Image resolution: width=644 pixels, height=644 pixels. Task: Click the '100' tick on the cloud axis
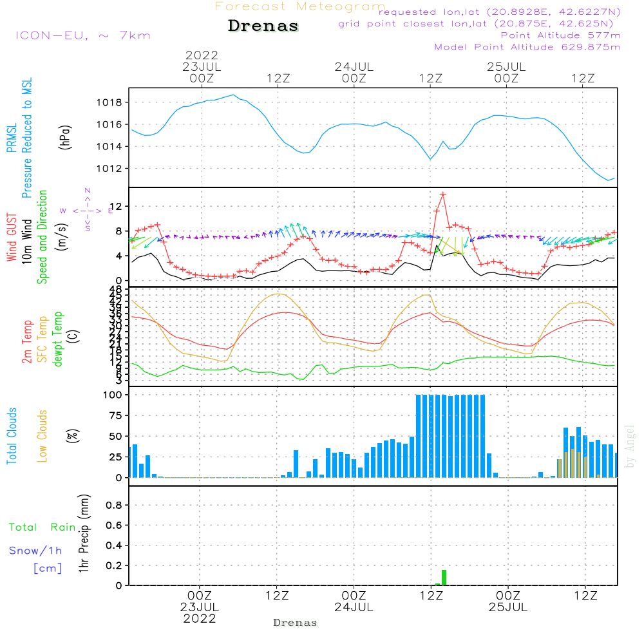(113, 395)
